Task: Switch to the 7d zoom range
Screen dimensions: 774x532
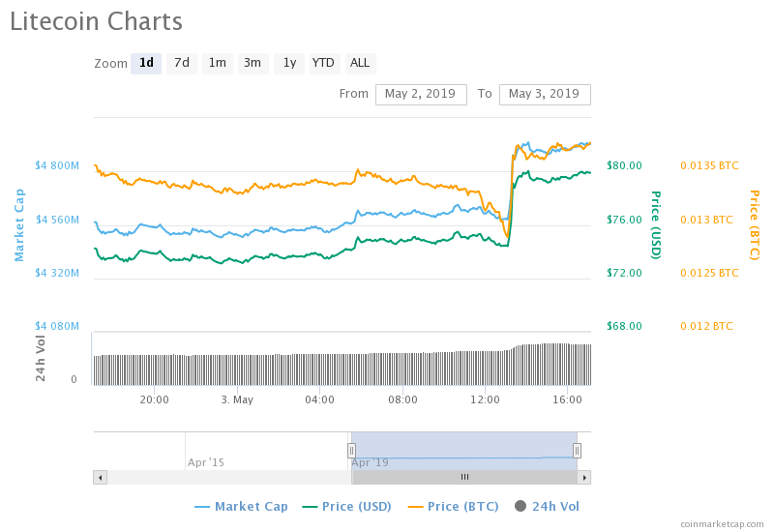Action: point(182,64)
